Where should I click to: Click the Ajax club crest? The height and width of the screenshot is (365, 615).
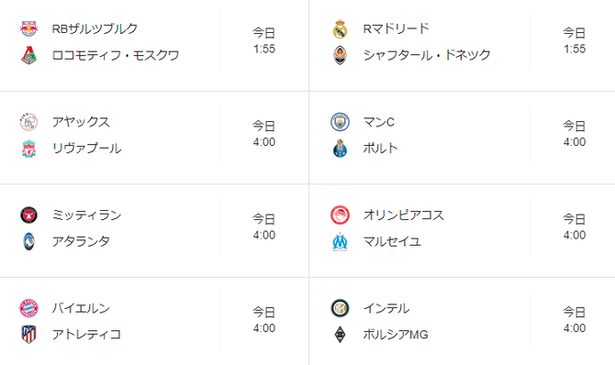(29, 122)
